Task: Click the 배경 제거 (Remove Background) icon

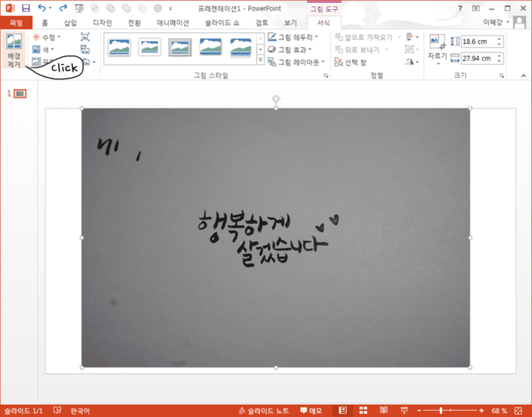Action: pyautogui.click(x=14, y=42)
